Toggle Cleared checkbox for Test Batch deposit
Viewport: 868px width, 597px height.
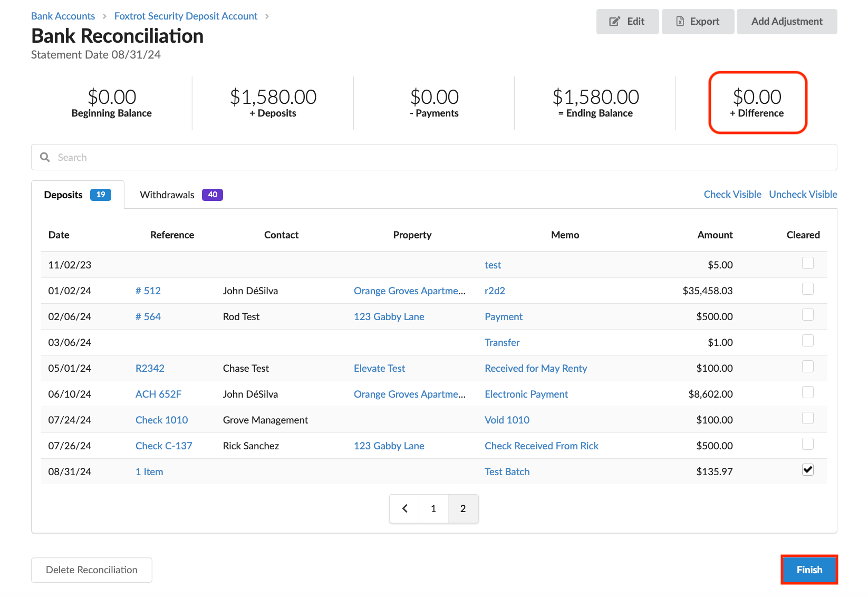point(807,470)
